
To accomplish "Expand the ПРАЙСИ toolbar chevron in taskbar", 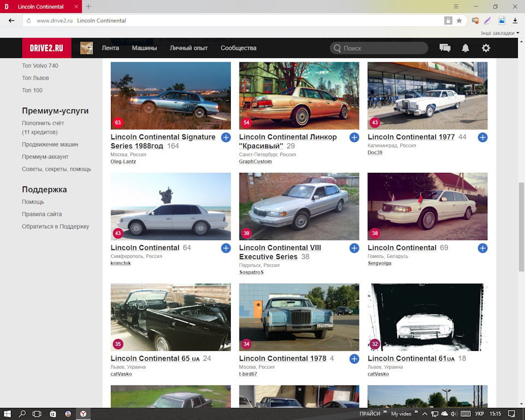I will pyautogui.click(x=385, y=412).
